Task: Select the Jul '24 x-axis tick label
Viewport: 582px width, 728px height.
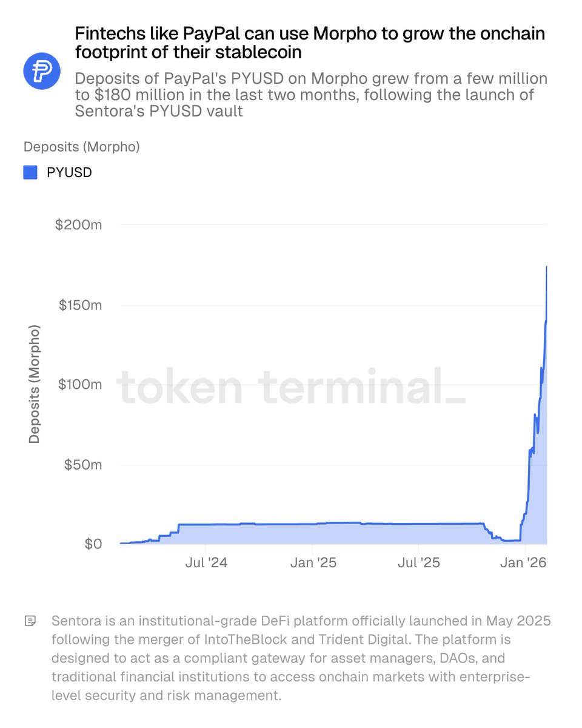Action: coord(206,563)
